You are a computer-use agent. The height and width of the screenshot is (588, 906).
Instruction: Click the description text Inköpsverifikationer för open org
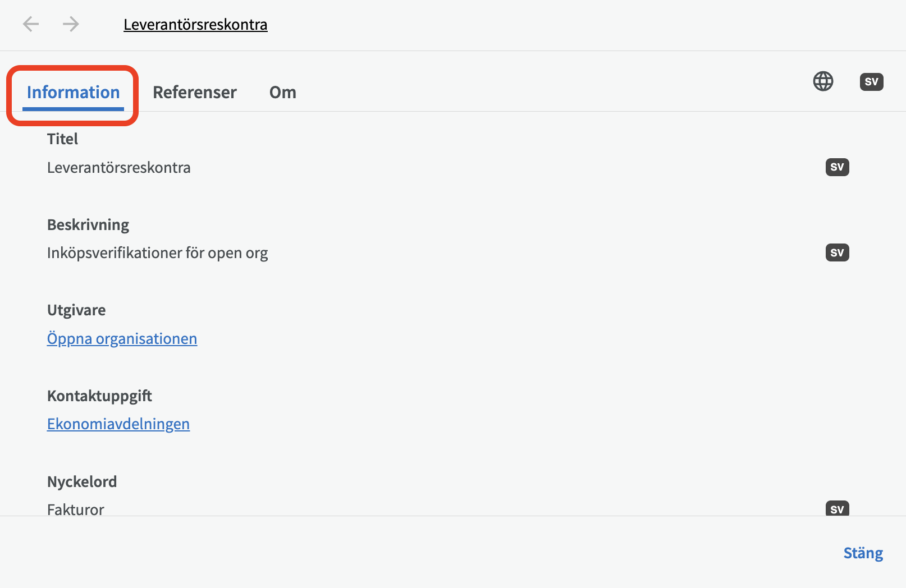pyautogui.click(x=157, y=253)
